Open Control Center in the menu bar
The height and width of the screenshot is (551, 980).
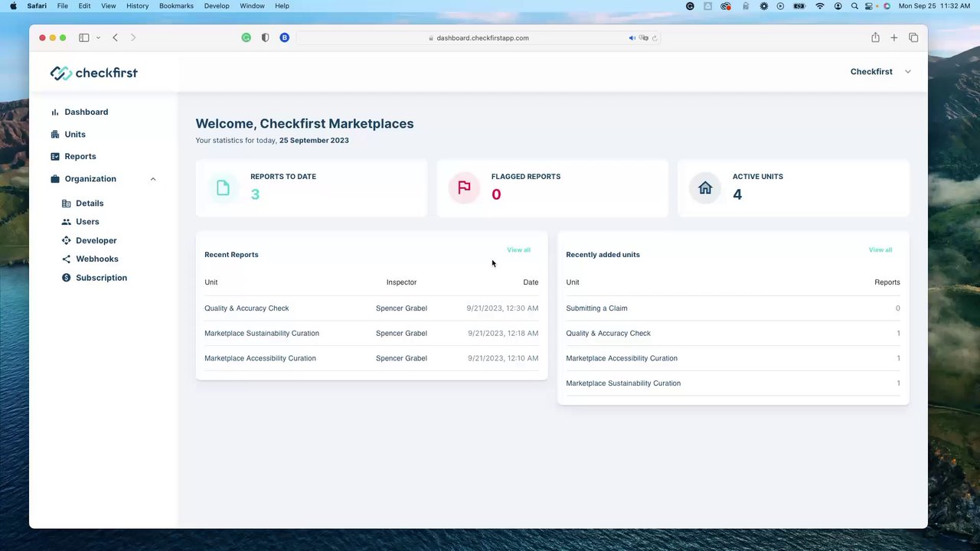coord(870,6)
